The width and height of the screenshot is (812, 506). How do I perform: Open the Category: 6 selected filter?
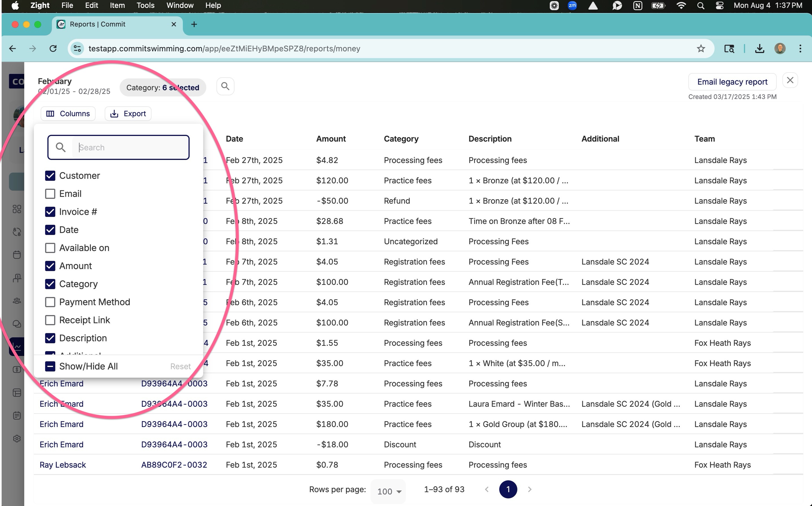click(x=163, y=88)
